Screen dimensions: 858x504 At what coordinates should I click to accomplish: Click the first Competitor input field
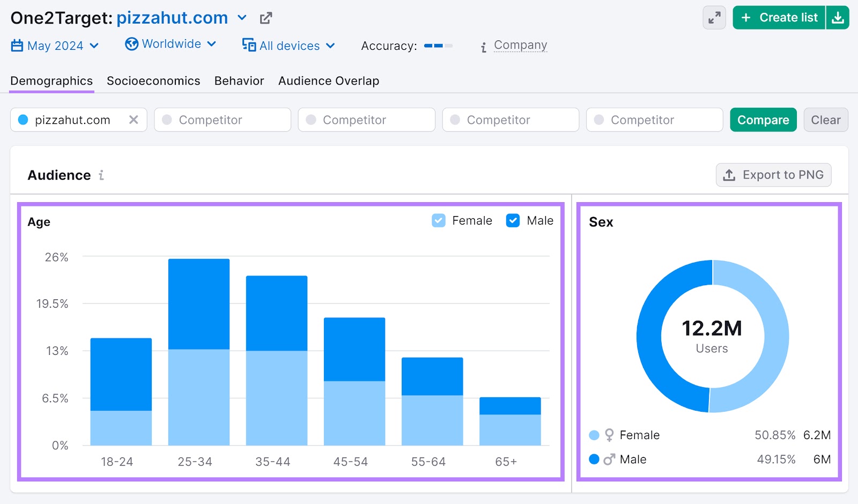pos(222,120)
